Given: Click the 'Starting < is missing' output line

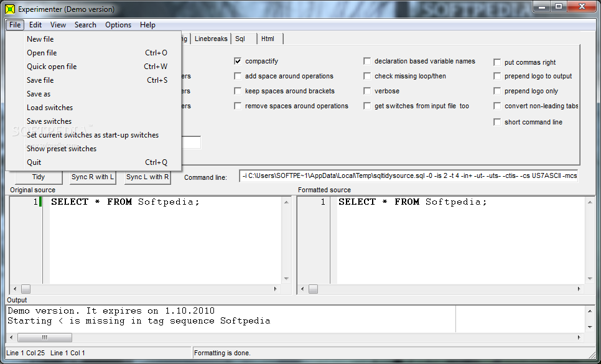Looking at the screenshot, I should point(139,321).
